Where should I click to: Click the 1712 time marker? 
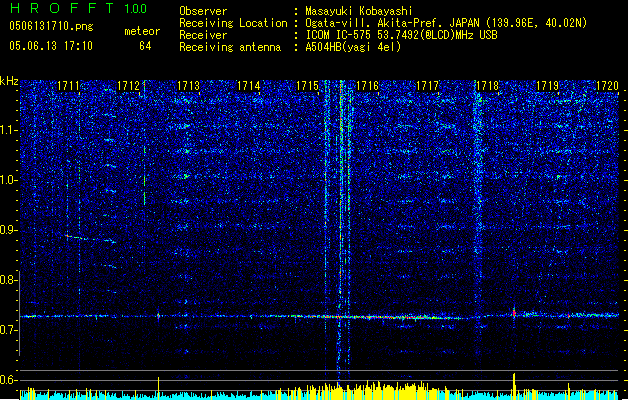(128, 86)
